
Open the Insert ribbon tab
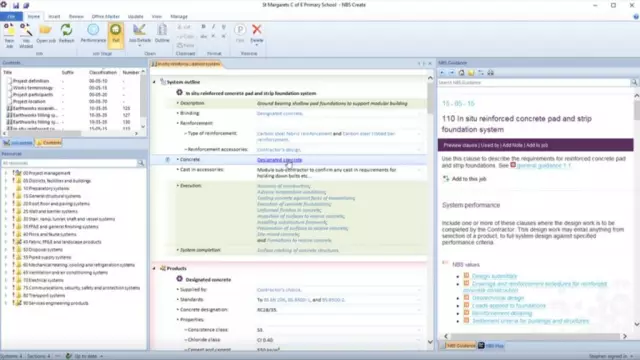click(x=54, y=17)
